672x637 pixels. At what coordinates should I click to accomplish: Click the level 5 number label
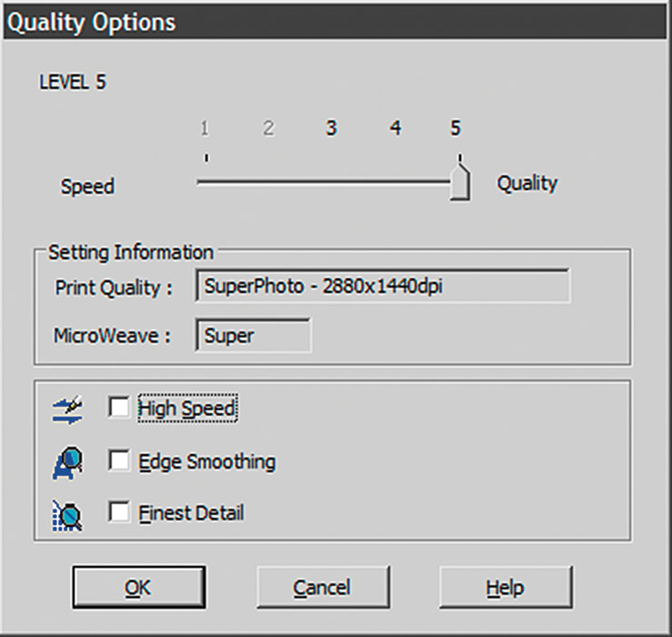(x=456, y=127)
